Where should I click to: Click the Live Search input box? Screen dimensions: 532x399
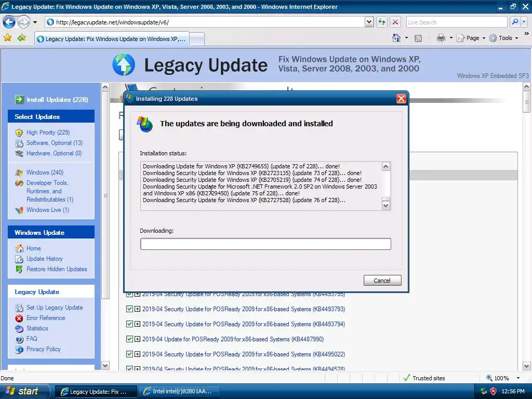pos(456,22)
